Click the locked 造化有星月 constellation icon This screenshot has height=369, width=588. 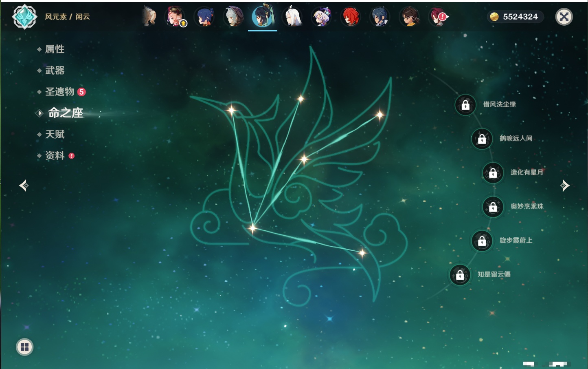(493, 173)
